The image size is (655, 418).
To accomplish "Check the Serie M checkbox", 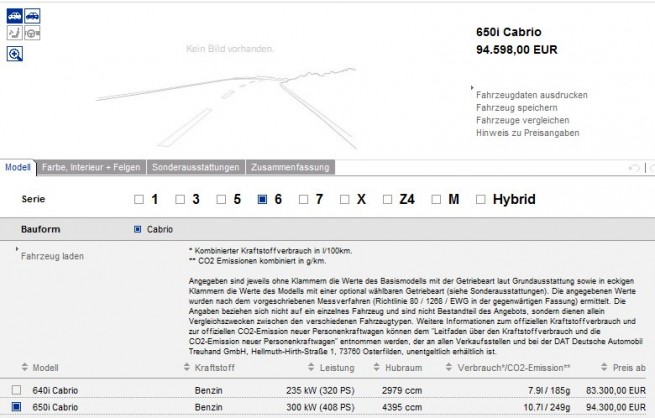I will [x=436, y=199].
